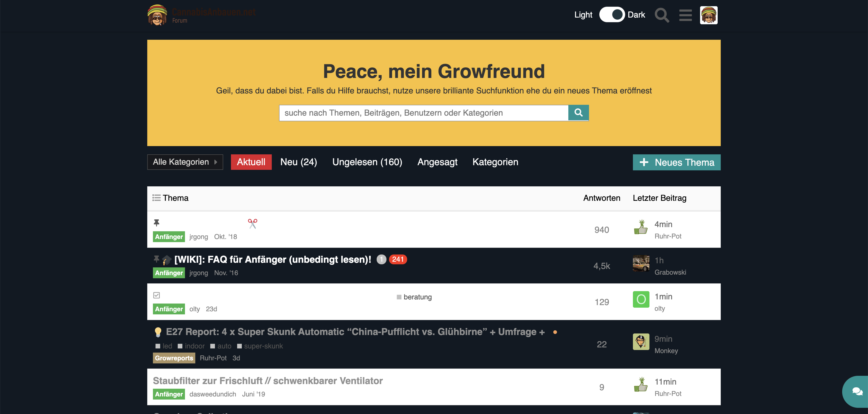Click Monkey's avatar on E27 Report

641,342
